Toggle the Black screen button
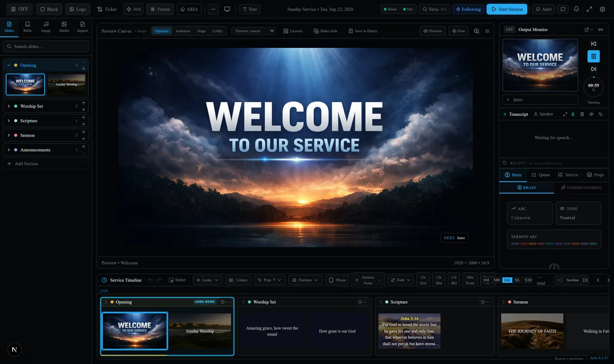 tap(49, 9)
